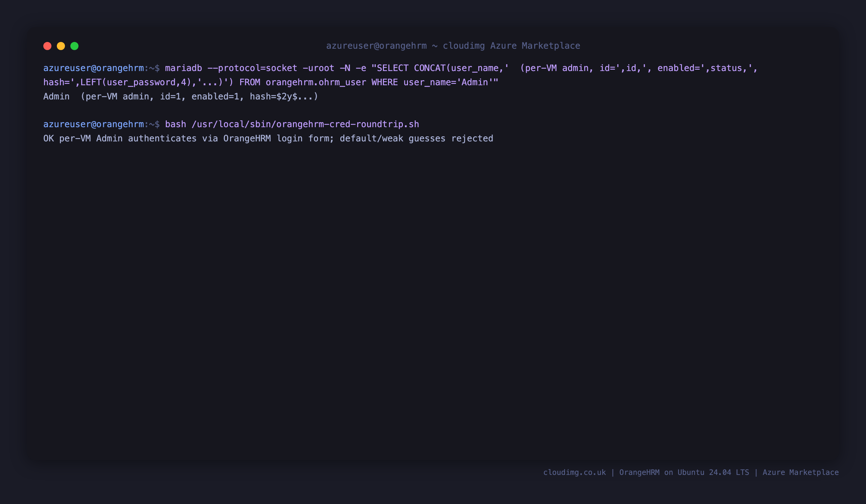Click the script path '/usr/local/sbin/orangehrm-cred-roundtrip.sh'
This screenshot has width=866, height=504.
tap(305, 124)
